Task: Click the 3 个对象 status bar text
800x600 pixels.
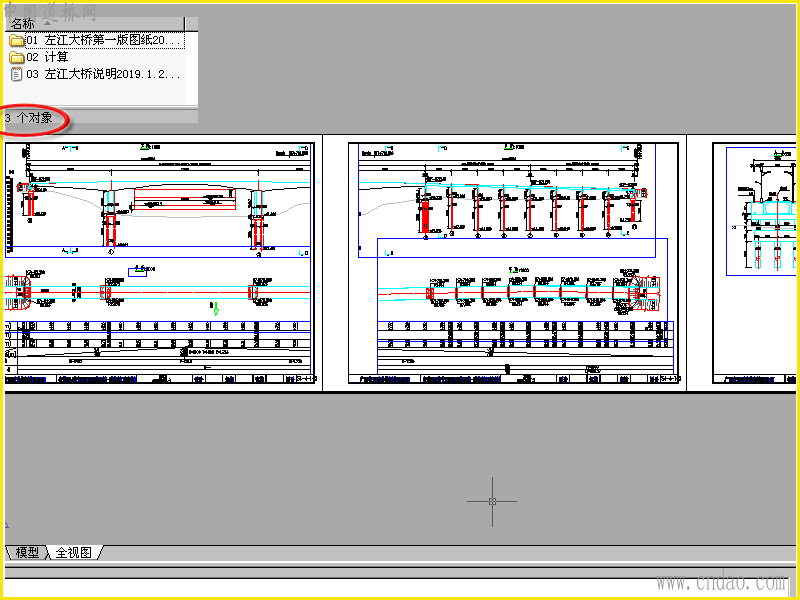Action: click(x=29, y=118)
